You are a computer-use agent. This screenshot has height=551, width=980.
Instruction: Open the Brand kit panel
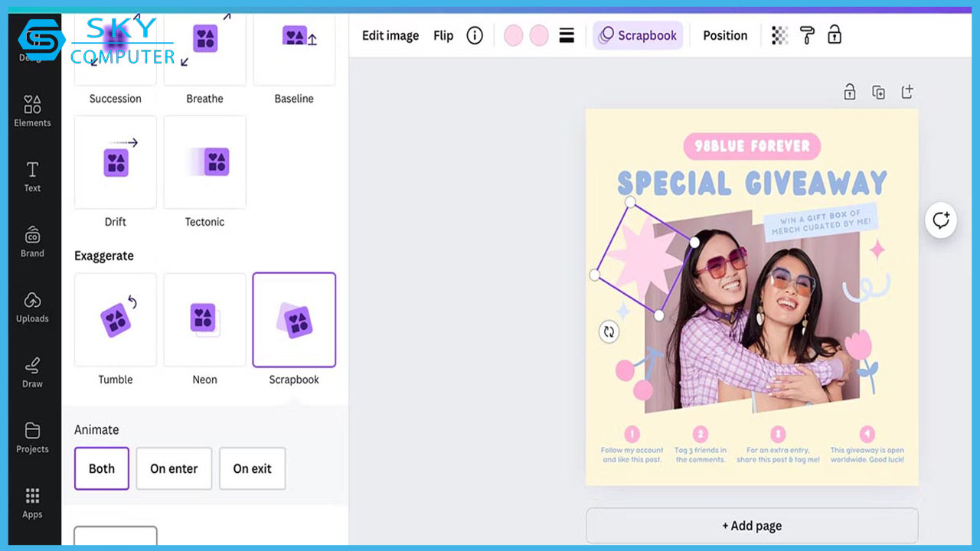click(32, 241)
